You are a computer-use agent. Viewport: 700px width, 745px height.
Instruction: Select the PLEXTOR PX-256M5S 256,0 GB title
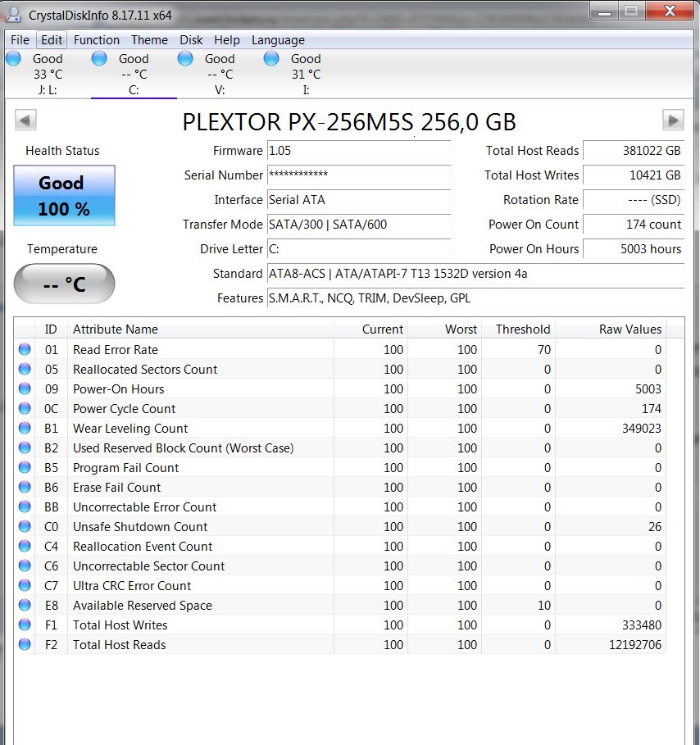click(x=349, y=122)
